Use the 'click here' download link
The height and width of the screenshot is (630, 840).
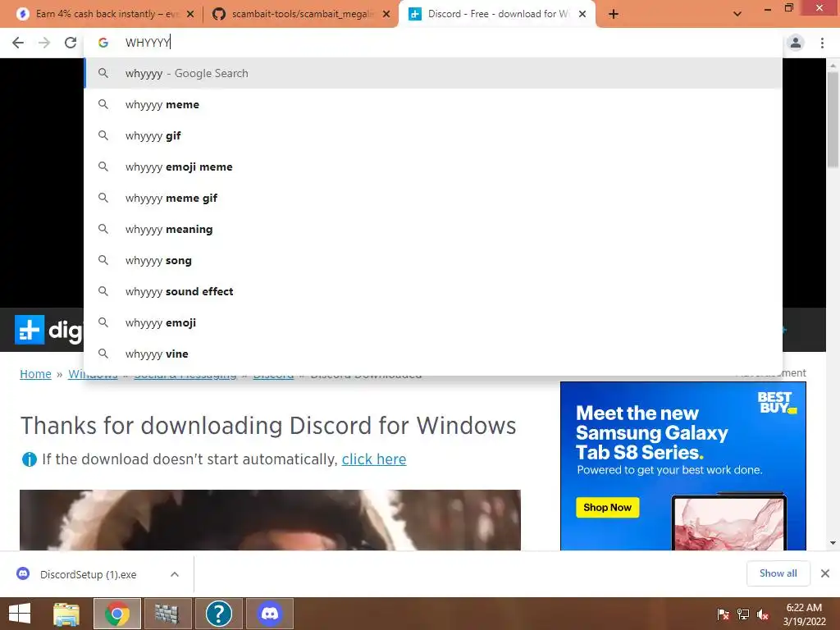point(374,459)
